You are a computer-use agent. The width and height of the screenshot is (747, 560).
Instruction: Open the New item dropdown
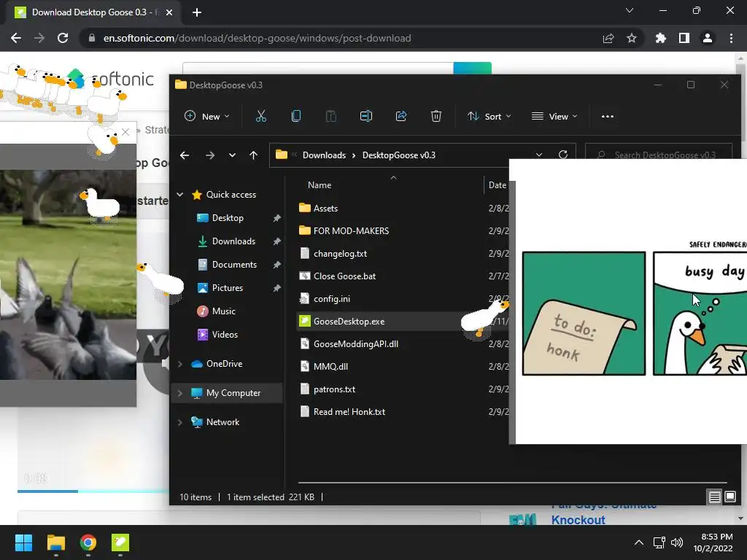(x=206, y=116)
